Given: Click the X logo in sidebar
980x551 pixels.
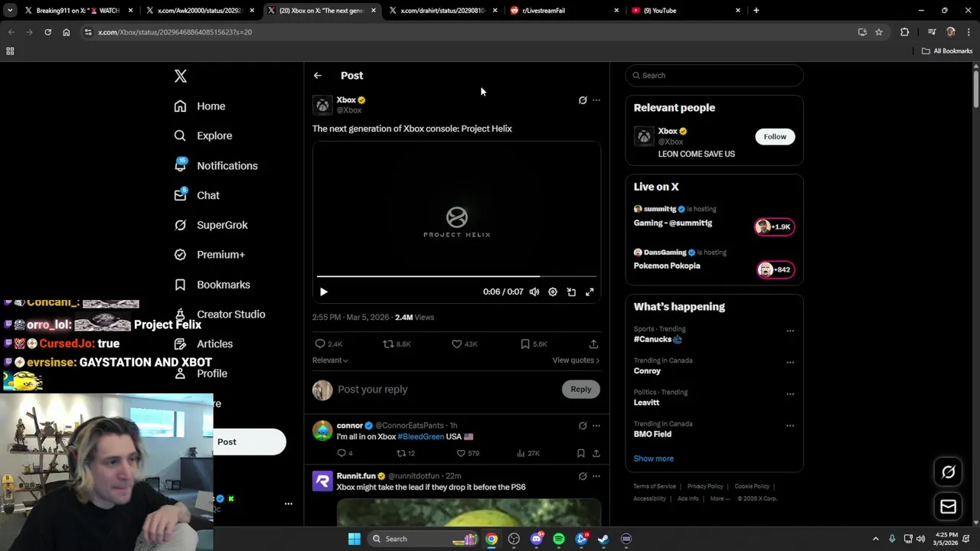Looking at the screenshot, I should click(181, 76).
